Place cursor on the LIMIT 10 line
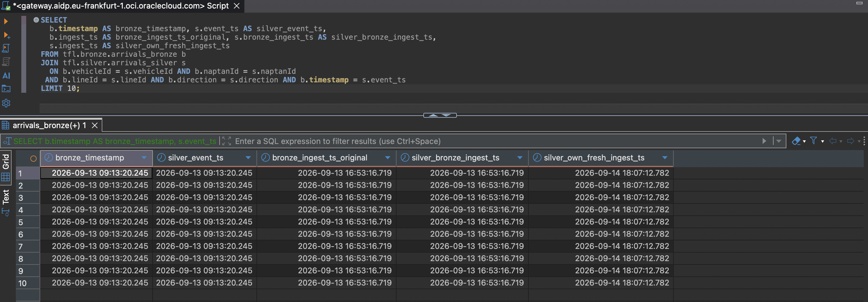868x302 pixels. 60,88
